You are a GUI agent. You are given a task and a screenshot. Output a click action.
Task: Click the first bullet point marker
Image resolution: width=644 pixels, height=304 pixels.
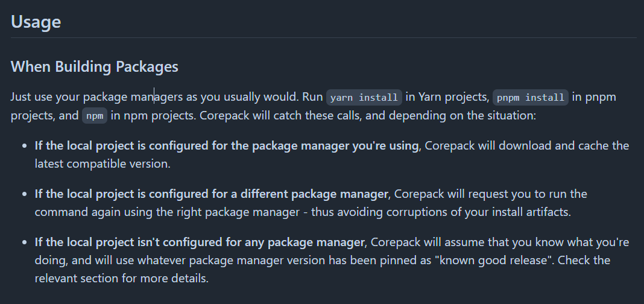coord(25,146)
